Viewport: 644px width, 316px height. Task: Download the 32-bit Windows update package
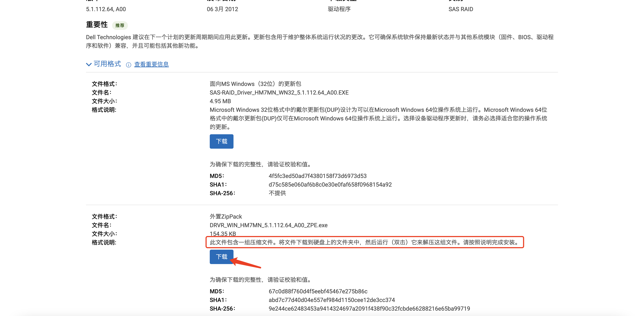(x=221, y=141)
